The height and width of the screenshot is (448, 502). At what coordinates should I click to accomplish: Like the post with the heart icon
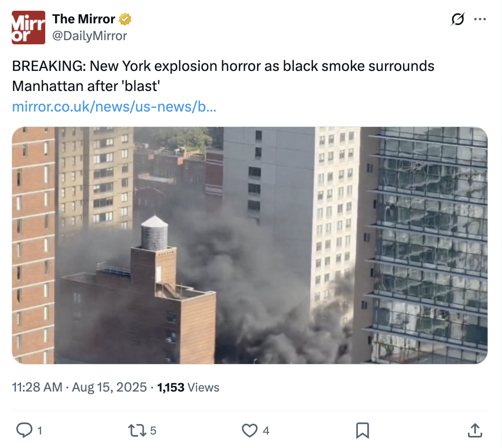click(250, 430)
